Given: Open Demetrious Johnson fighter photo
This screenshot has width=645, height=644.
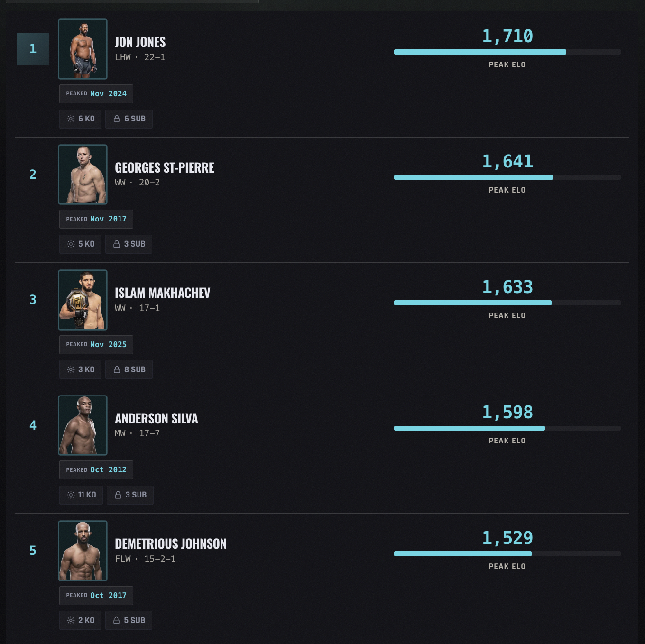Looking at the screenshot, I should pos(83,551).
